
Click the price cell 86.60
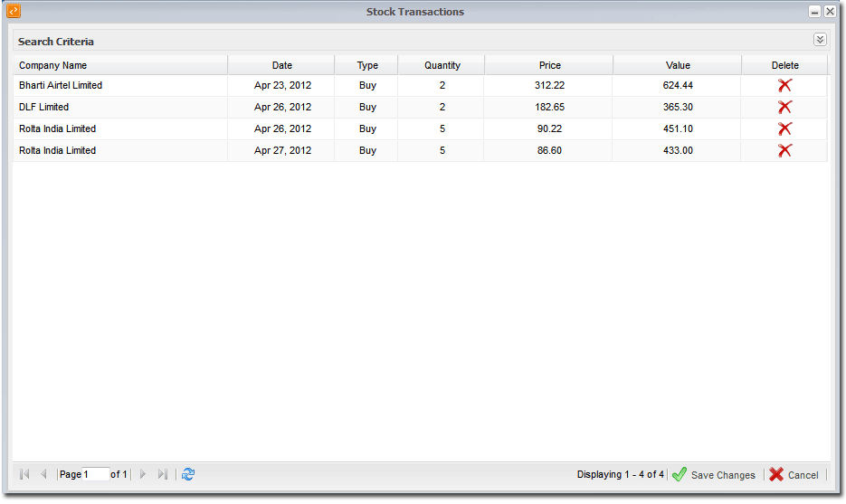pos(549,150)
